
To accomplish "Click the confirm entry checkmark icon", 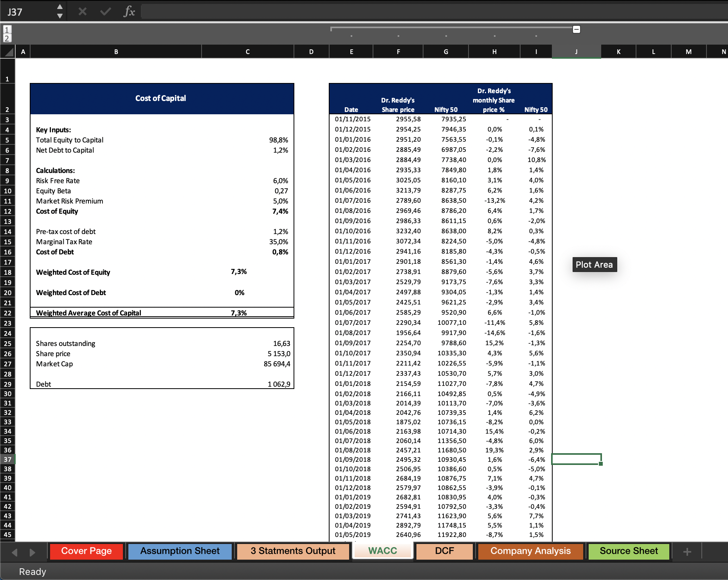I will pyautogui.click(x=105, y=12).
